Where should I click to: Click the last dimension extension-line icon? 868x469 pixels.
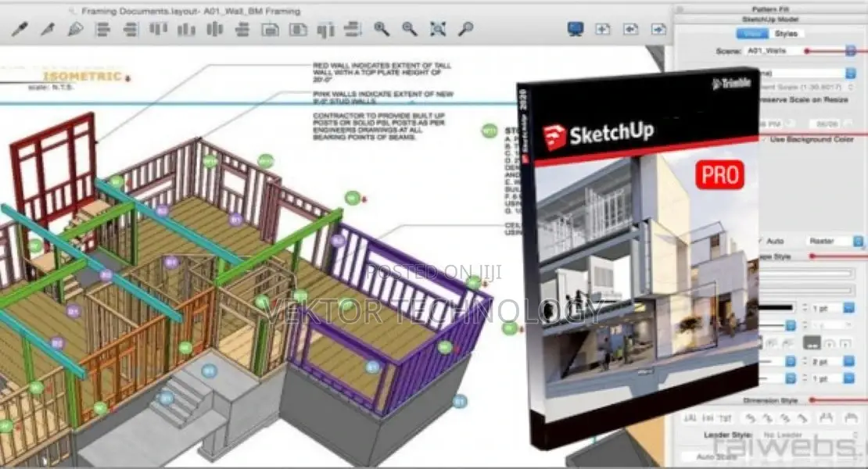[x=851, y=419]
